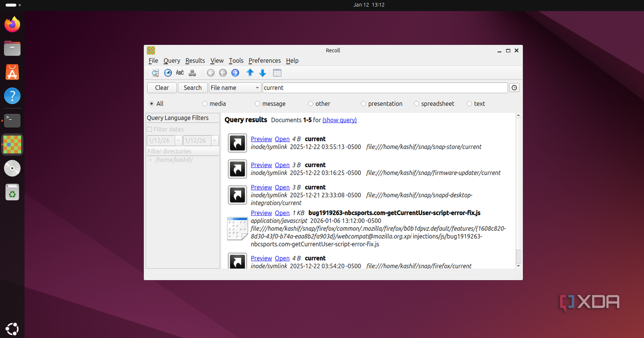Screen dimensions: 644x338
Task: Open the Tools menu
Action: (x=236, y=60)
